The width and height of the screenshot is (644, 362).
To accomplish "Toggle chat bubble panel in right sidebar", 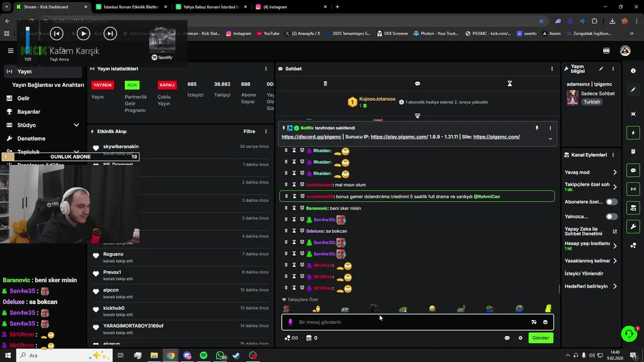I will tap(633, 170).
